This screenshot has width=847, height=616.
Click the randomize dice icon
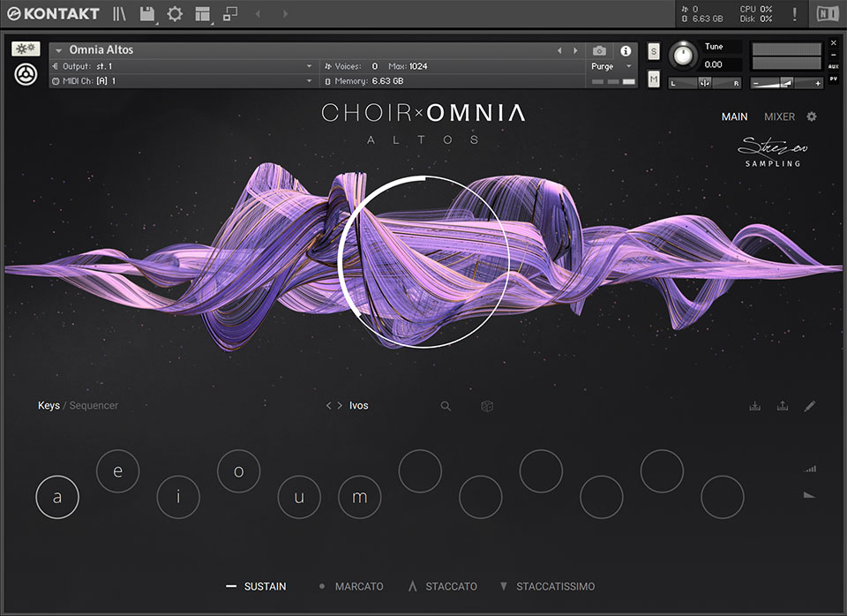point(487,406)
